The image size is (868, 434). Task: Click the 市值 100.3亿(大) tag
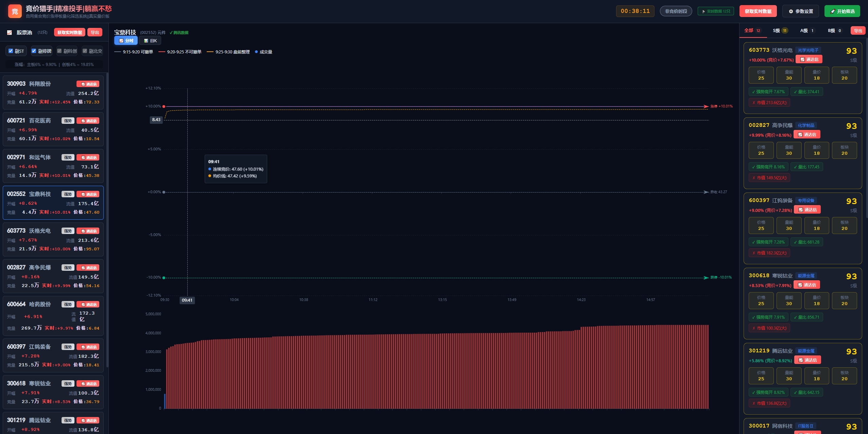coord(769,328)
